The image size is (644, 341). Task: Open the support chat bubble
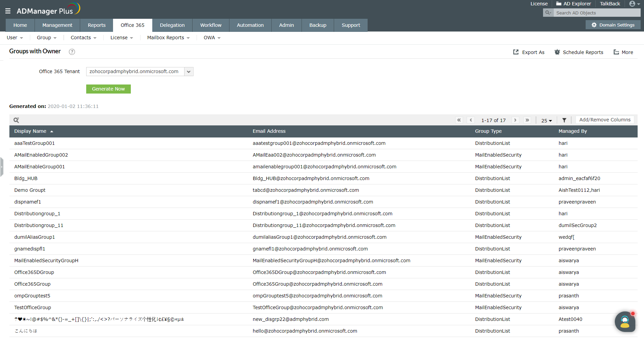pos(625,322)
